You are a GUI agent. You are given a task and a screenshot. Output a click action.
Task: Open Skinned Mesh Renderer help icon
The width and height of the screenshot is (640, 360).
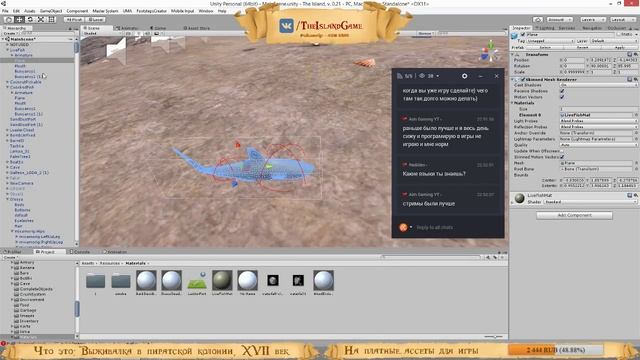tap(629, 79)
